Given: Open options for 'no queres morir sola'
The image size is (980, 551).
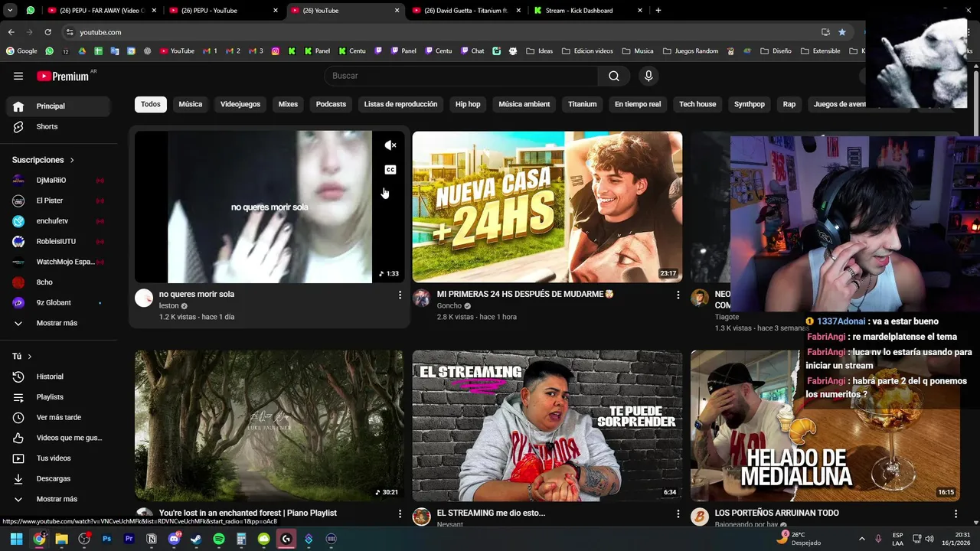Looking at the screenshot, I should point(400,295).
